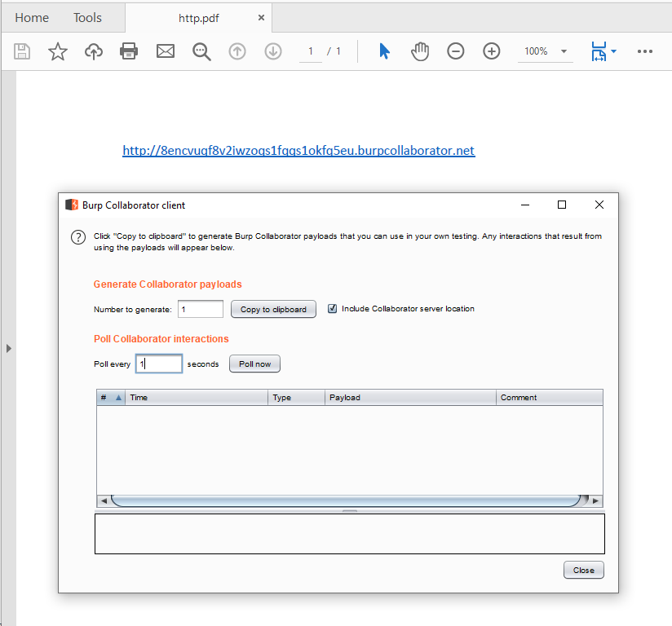Sort by the # column arrow

pyautogui.click(x=119, y=398)
